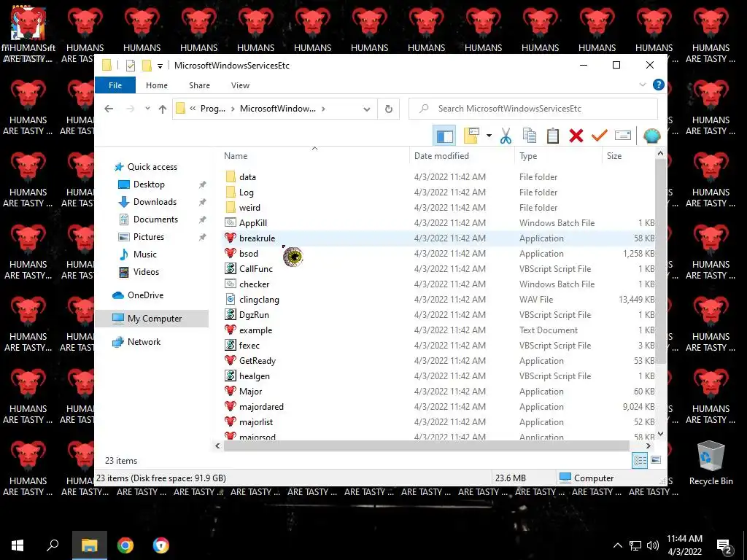Sort by Date modified column header
This screenshot has width=747, height=560.
462,156
